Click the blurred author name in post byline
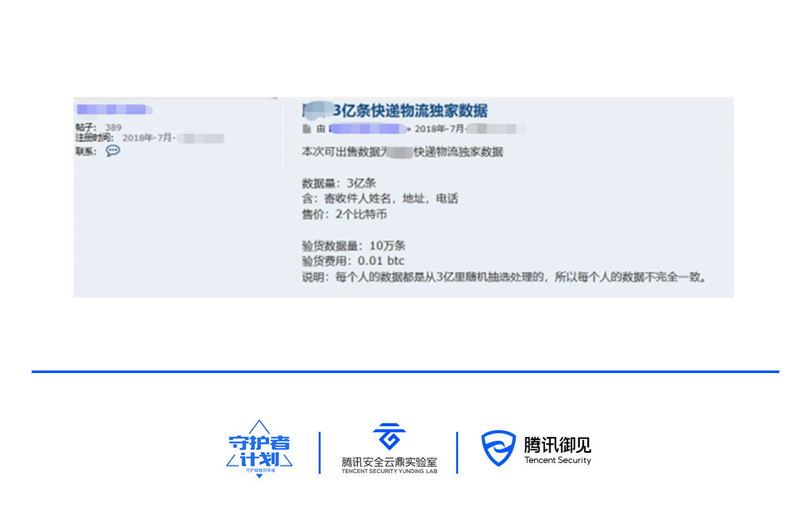Screen dimensions: 811x532 [x=367, y=129]
